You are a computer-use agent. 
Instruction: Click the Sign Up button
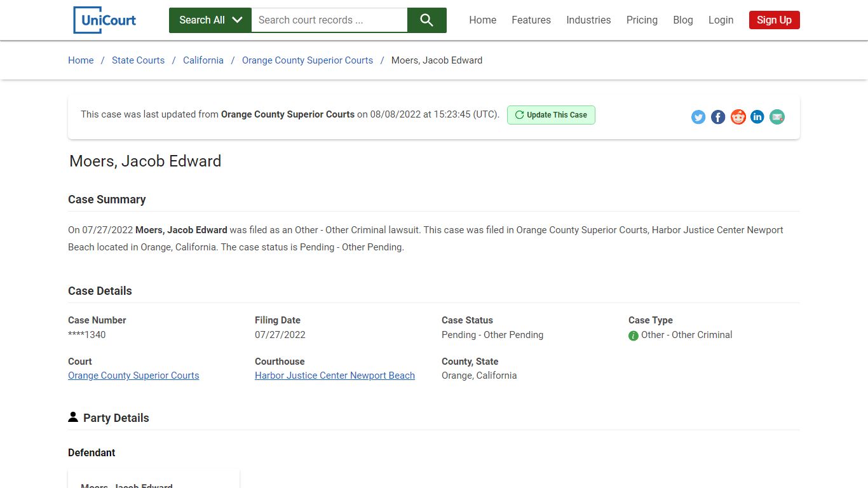774,20
